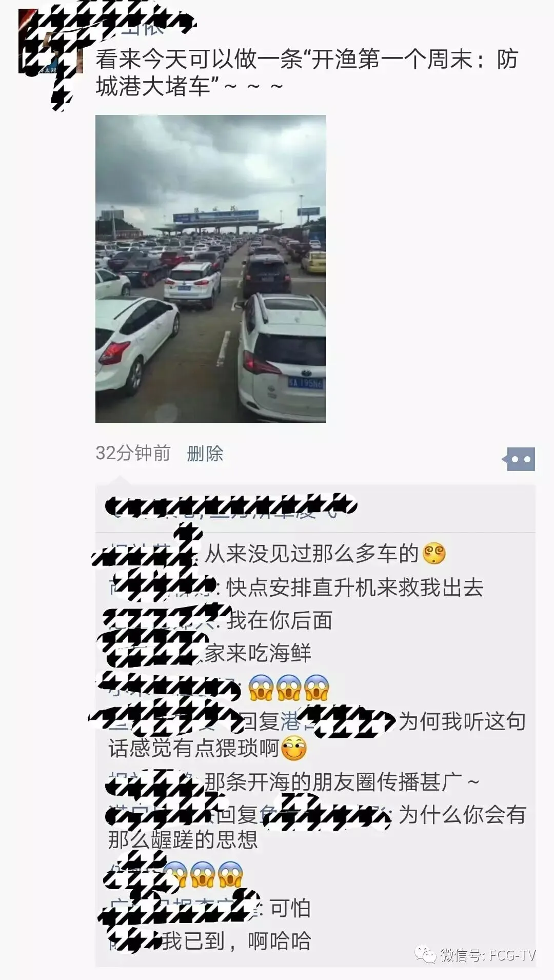Screen dimensions: 554x980
Task: Select the comment 家来吃海鲜
Action: coord(258,653)
